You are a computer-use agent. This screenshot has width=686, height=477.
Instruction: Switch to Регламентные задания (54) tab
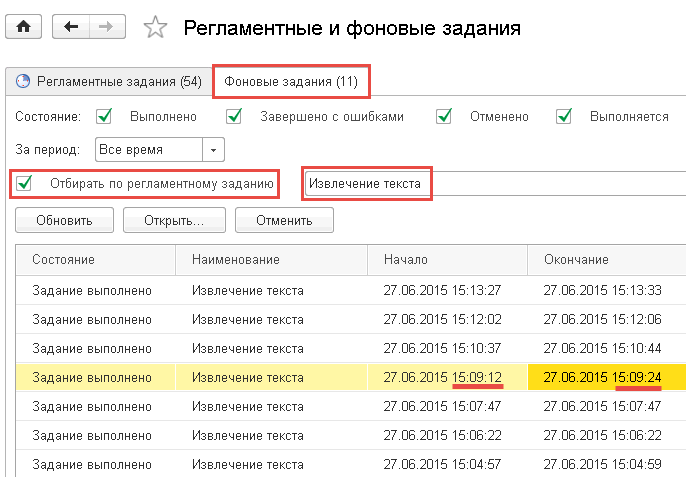pyautogui.click(x=109, y=81)
